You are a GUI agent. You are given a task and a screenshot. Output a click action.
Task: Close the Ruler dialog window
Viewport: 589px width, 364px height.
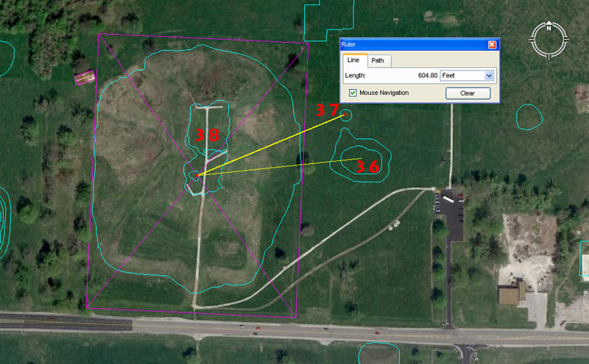(x=492, y=44)
